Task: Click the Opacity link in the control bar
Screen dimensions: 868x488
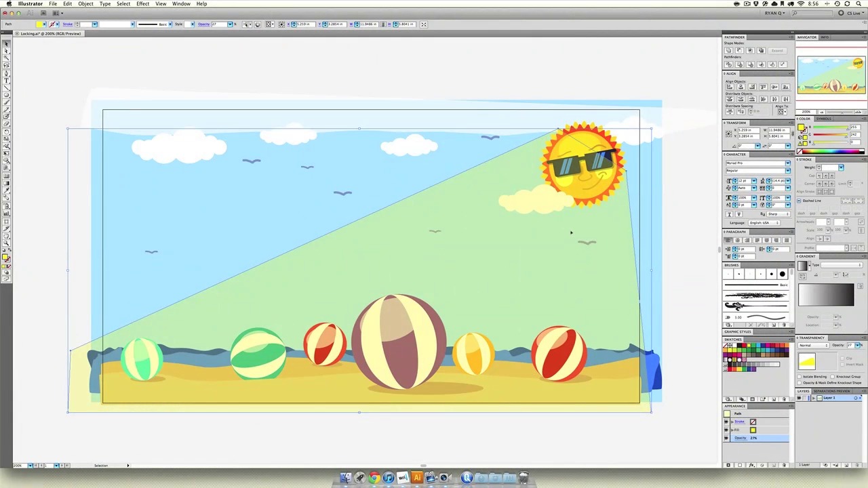Action: point(203,24)
